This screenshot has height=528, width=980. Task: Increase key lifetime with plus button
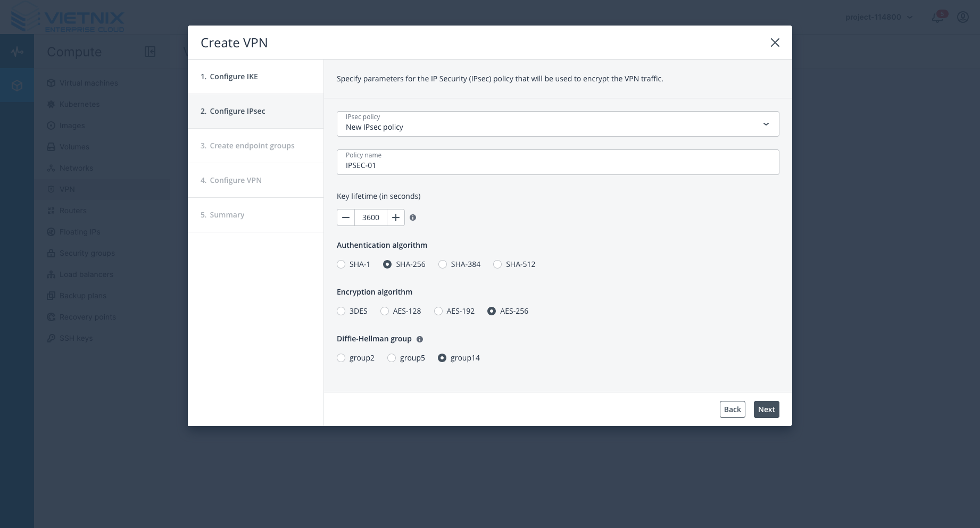[x=396, y=217]
